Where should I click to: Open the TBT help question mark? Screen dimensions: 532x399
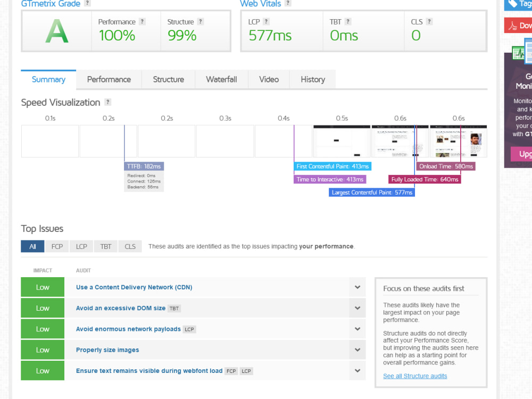(x=348, y=21)
